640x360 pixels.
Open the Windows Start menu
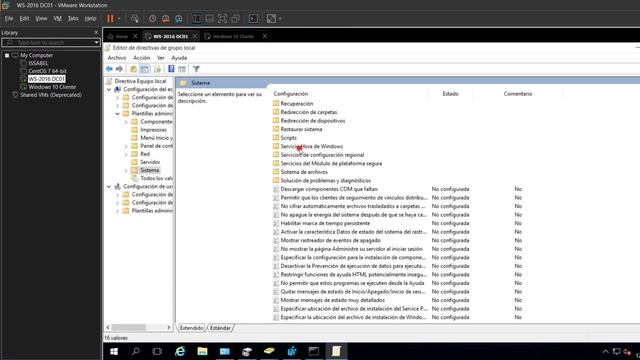[114, 351]
